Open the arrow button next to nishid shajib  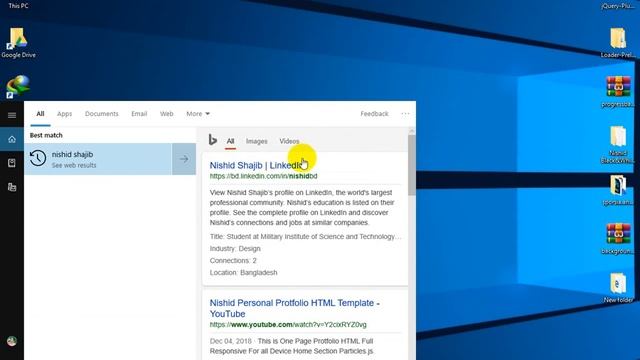[x=184, y=159]
